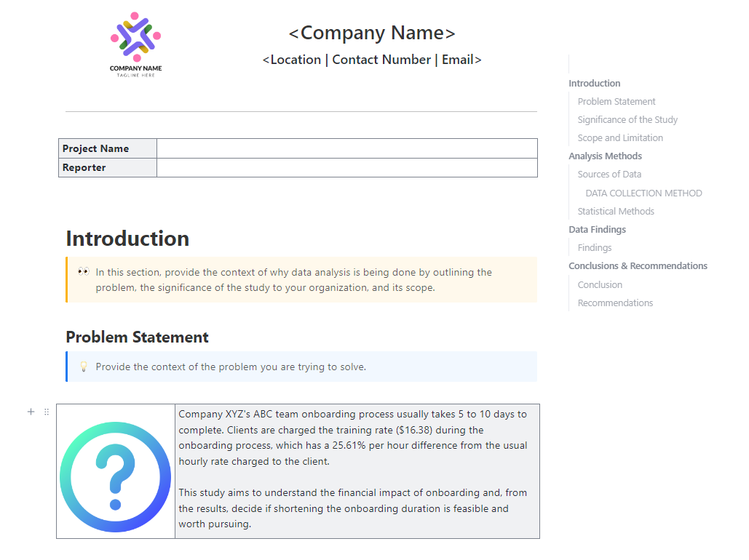Screen dimensions: 749x560
Task: Open the Sources of Data link
Action: pyautogui.click(x=609, y=174)
